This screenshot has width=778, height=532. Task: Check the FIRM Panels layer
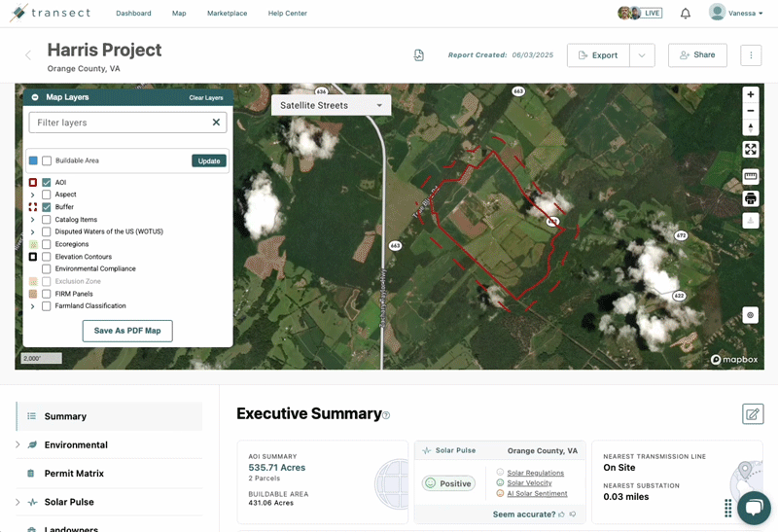47,294
